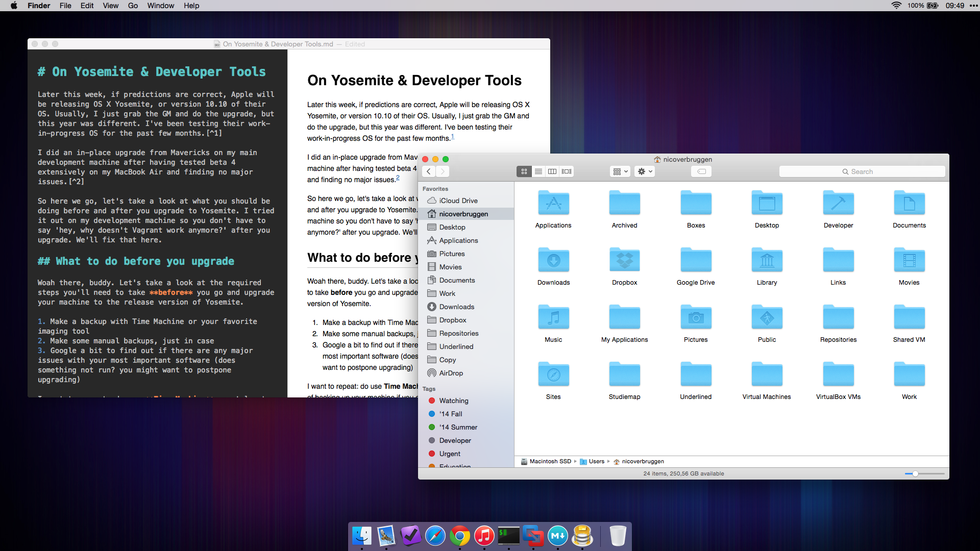
Task: Click the iCloud Drive in sidebar
Action: pos(459,201)
